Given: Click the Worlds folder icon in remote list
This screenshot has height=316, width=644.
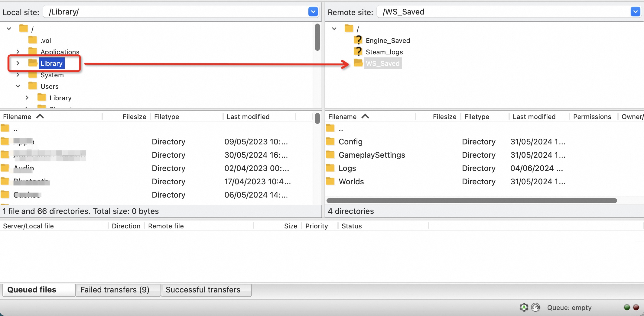Looking at the screenshot, I should point(330,181).
